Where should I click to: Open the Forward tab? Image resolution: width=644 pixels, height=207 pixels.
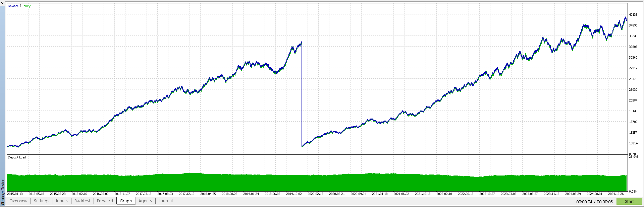coord(105,201)
